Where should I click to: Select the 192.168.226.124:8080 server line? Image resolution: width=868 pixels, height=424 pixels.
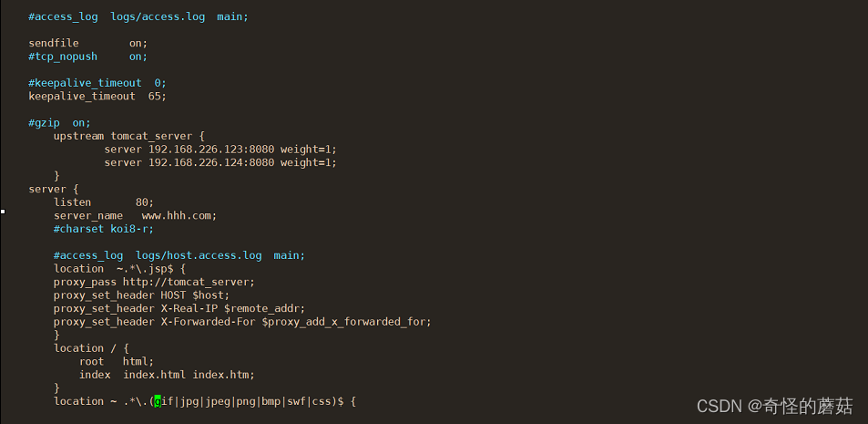tap(220, 162)
